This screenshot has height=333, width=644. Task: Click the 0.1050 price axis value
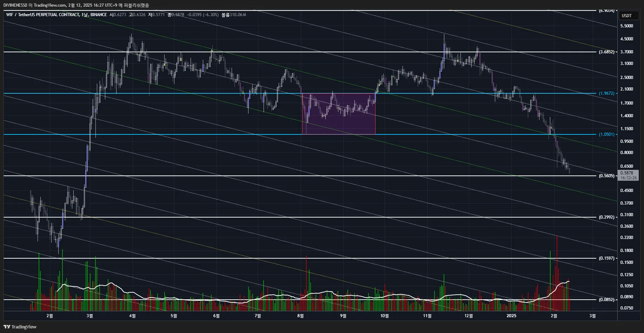point(627,286)
